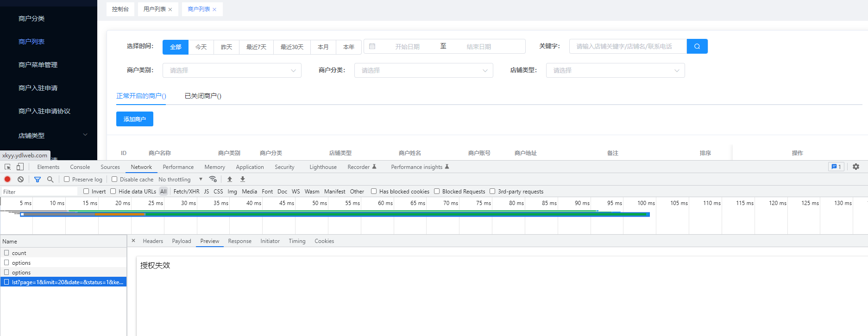This screenshot has width=868, height=336.
Task: Close the 用户列表 tab with its x
Action: click(170, 9)
